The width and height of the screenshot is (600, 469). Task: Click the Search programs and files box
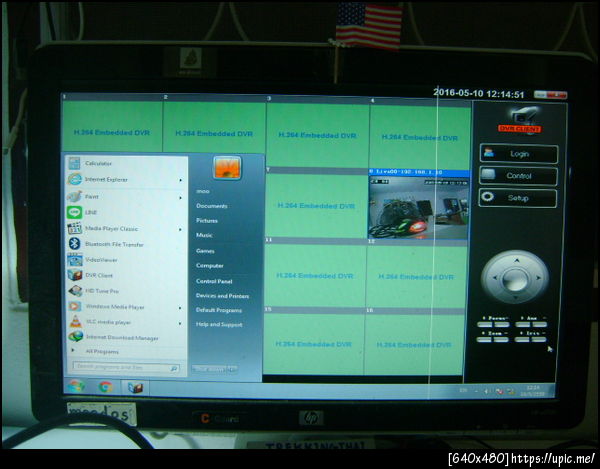point(126,368)
